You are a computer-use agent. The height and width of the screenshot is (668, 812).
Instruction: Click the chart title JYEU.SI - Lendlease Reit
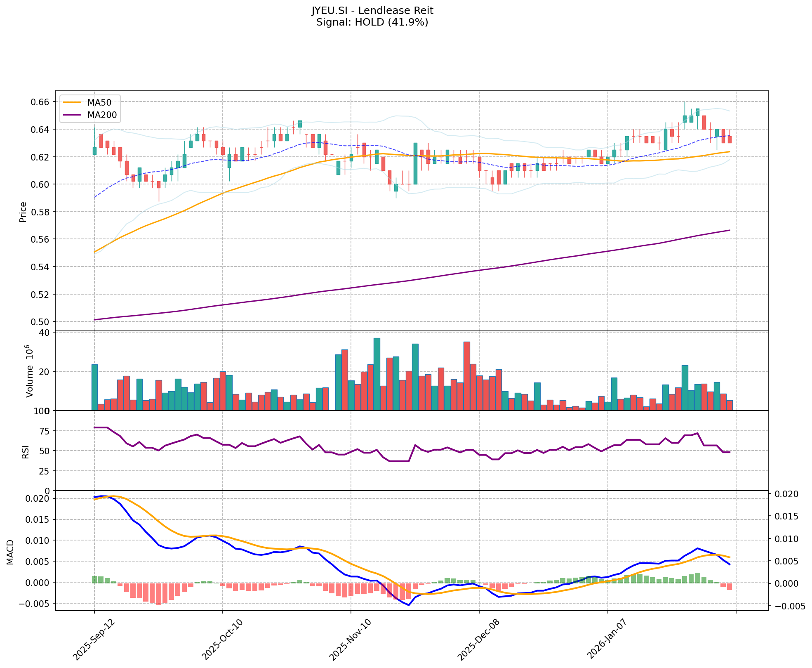pos(372,10)
